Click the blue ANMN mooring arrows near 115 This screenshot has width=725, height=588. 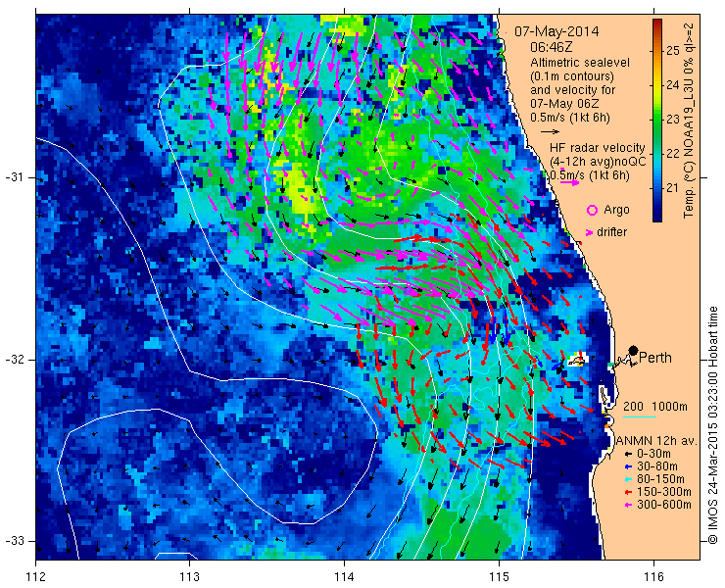[500, 328]
